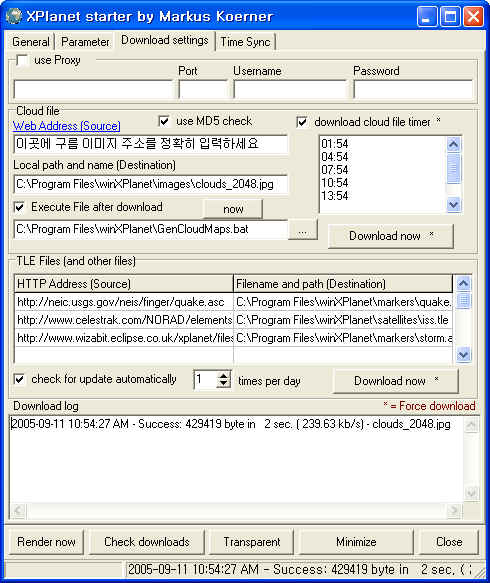Screen dimensions: 490x583
Task: Increase times per day with up arrow
Action: [223, 376]
